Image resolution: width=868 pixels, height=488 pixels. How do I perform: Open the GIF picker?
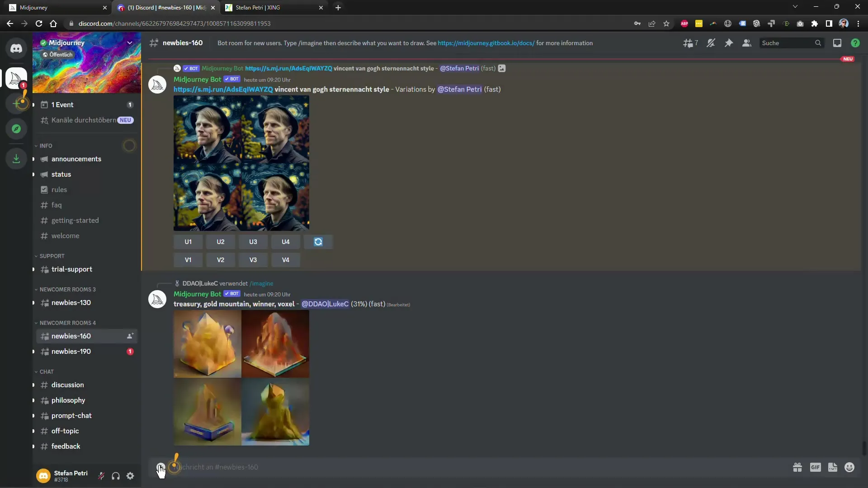tap(816, 467)
